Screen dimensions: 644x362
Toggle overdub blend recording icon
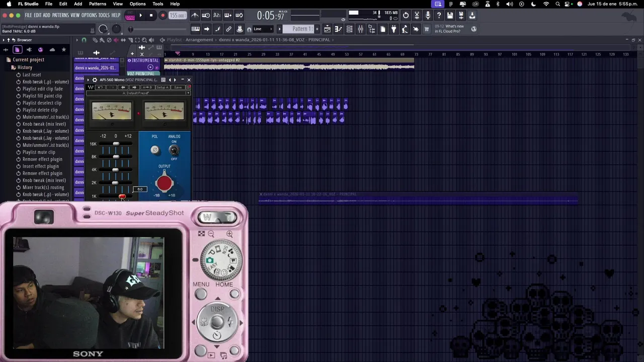click(228, 16)
